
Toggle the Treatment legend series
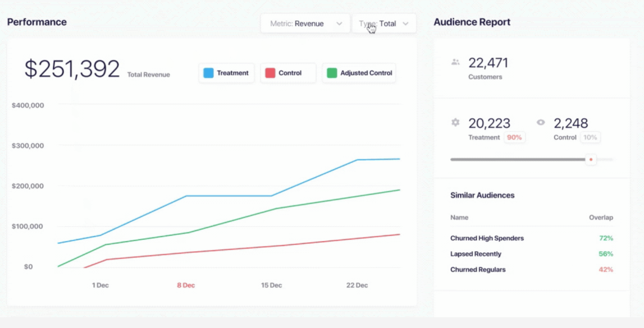click(226, 73)
